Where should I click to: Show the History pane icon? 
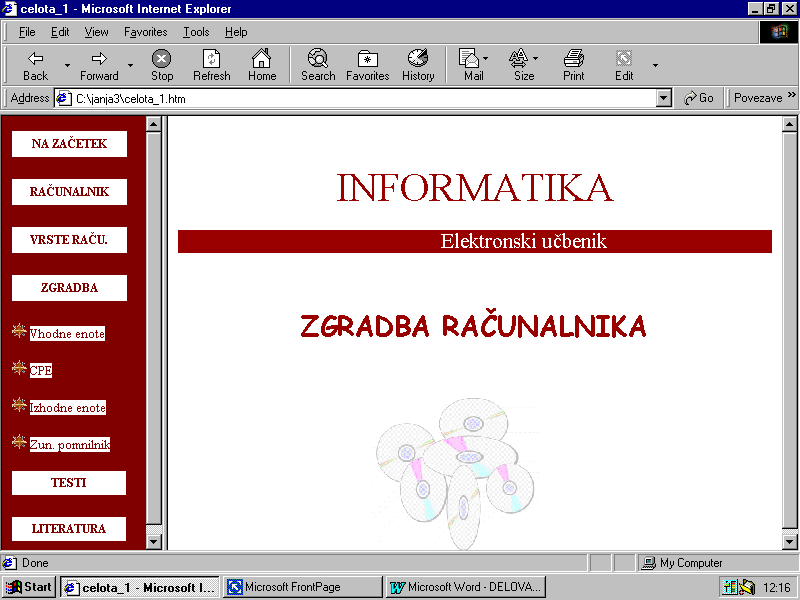pyautogui.click(x=418, y=59)
